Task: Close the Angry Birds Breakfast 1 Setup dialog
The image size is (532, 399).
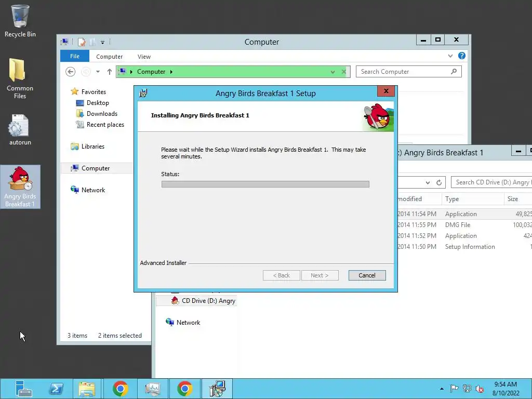Action: (386, 91)
